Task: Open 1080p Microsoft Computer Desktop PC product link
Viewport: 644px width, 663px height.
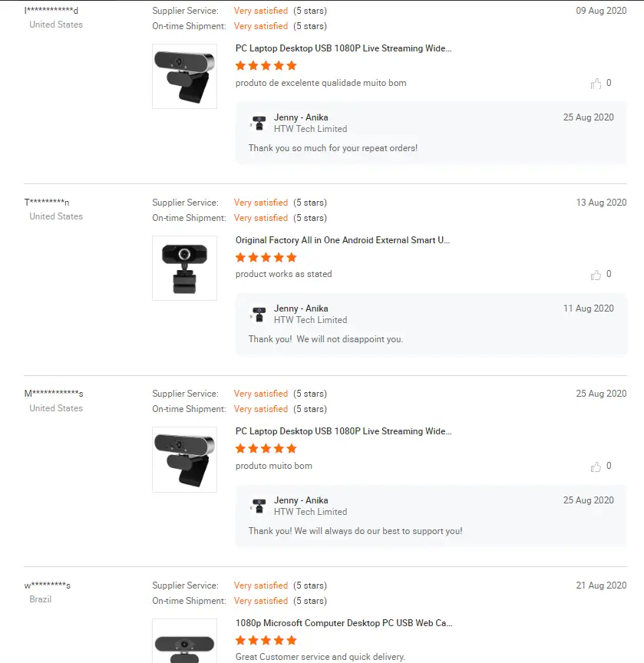Action: click(344, 623)
